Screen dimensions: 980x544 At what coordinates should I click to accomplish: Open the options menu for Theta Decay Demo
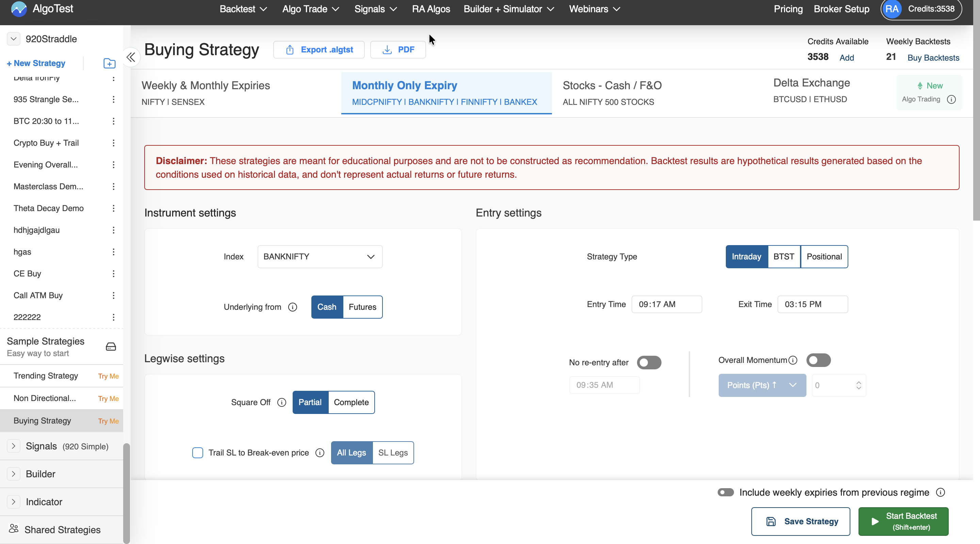click(113, 208)
